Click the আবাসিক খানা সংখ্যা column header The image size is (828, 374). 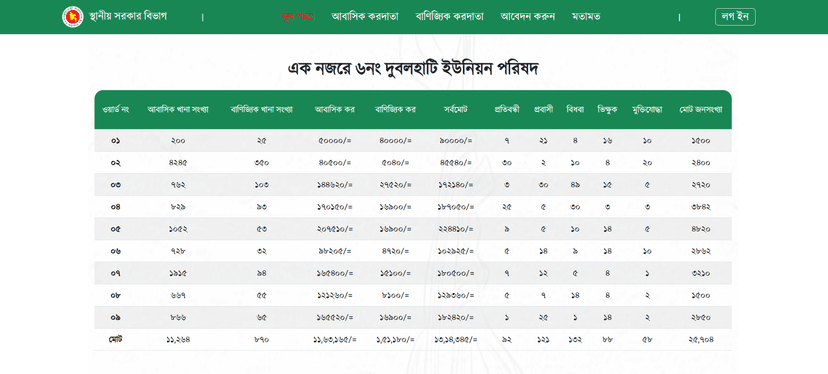[x=178, y=110]
